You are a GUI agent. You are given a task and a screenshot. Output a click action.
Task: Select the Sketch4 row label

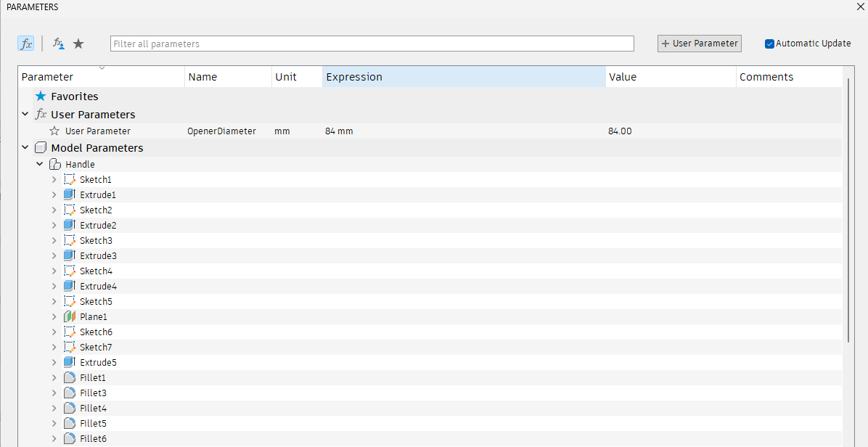tap(96, 271)
